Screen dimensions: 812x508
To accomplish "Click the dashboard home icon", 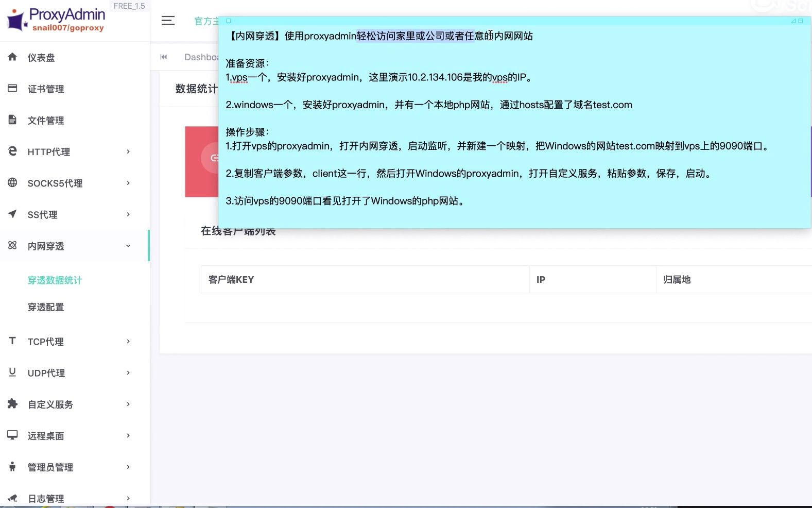I will click(x=12, y=57).
